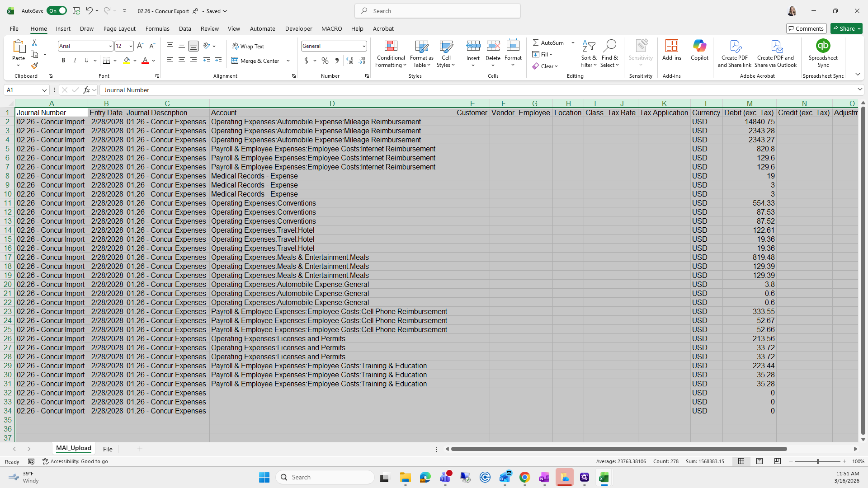Open the Formulas ribbon tab
Viewport: 868px width, 488px height.
pos(157,28)
